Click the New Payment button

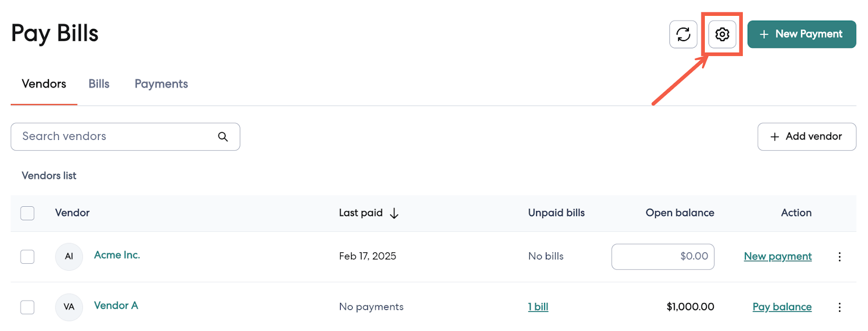tap(801, 34)
